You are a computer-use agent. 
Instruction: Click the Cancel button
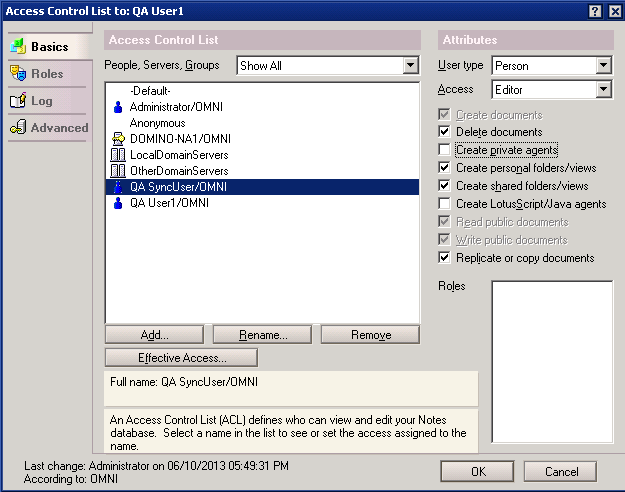(x=561, y=472)
